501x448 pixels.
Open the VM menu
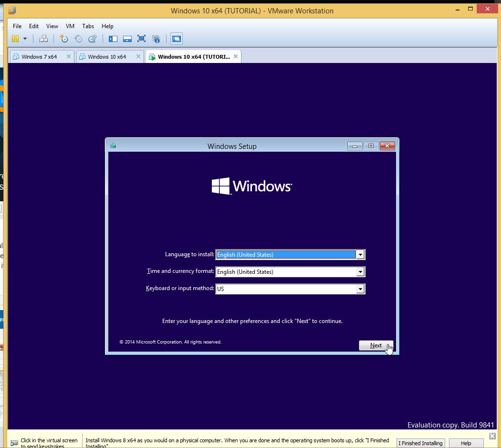(70, 26)
